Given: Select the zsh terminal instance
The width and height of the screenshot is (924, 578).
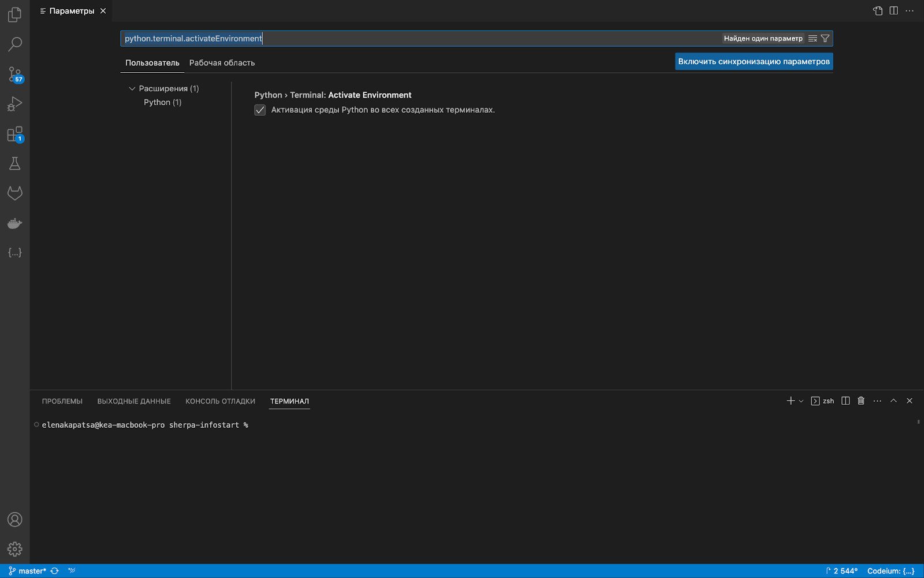Looking at the screenshot, I should (822, 401).
